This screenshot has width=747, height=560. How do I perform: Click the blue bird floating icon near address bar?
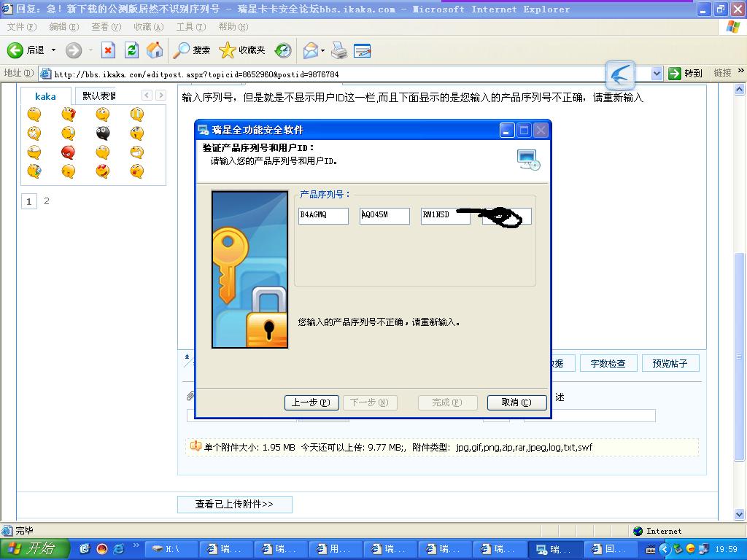(620, 75)
